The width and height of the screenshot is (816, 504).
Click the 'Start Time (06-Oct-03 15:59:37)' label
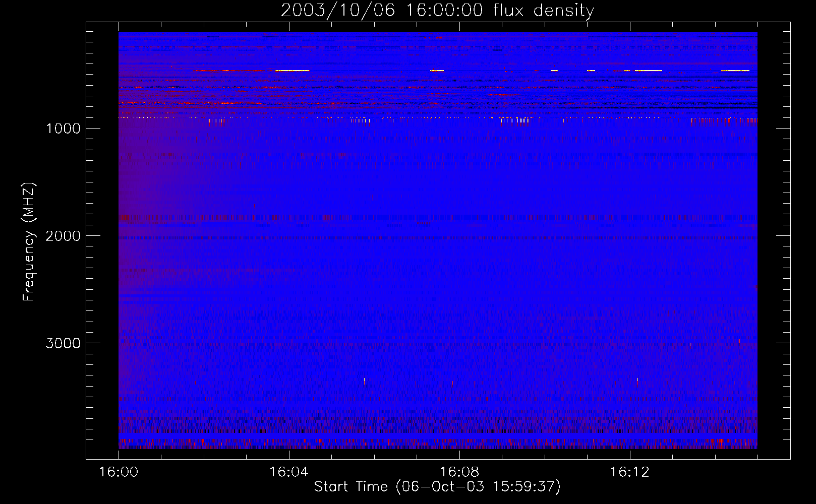point(437,487)
